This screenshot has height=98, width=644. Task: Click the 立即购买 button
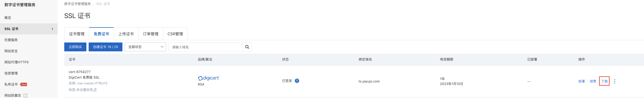point(75,47)
